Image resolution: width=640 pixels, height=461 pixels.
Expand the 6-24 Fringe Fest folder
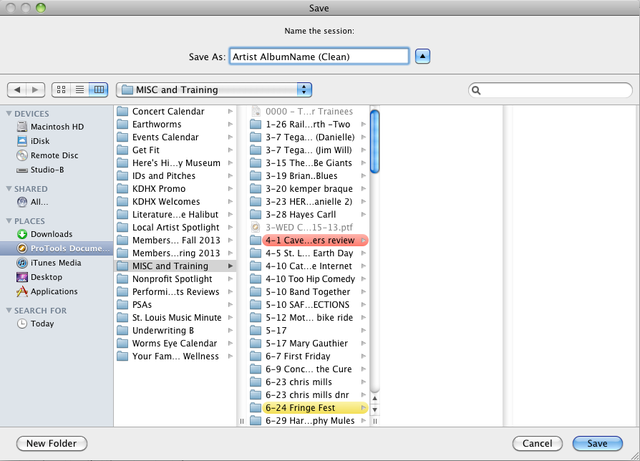(362, 409)
